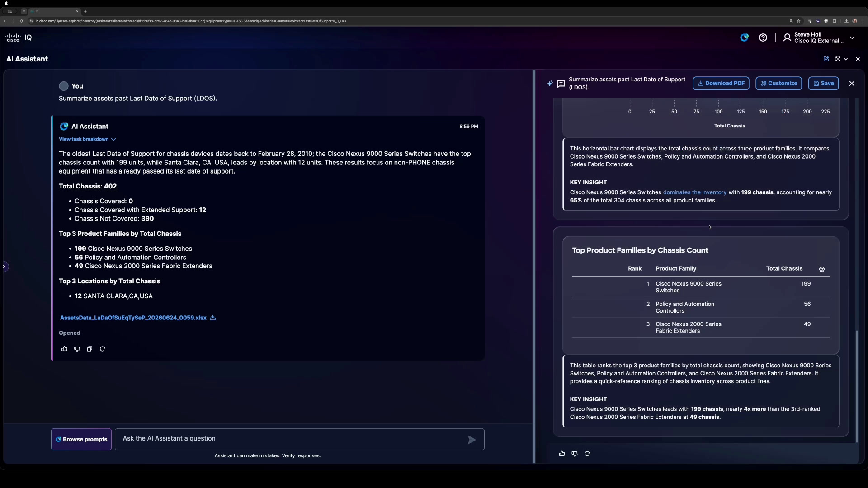Viewport: 868px width, 488px height.
Task: Like the AI Assistant chat response
Action: click(x=64, y=349)
